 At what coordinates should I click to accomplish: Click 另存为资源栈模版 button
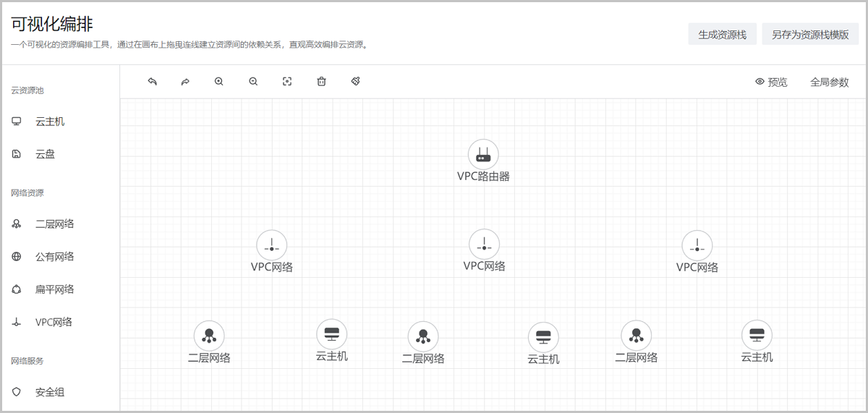810,34
